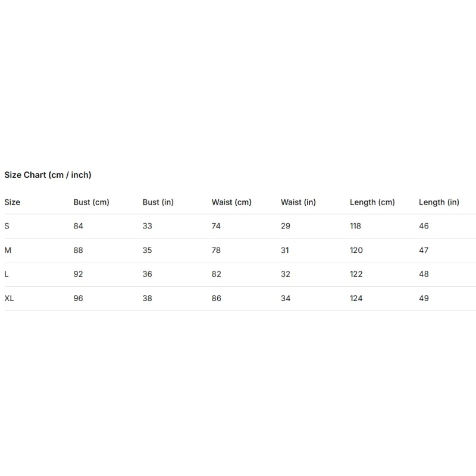Select the Length (cm) column header
Viewport: 476px width, 476px height.
(372, 202)
